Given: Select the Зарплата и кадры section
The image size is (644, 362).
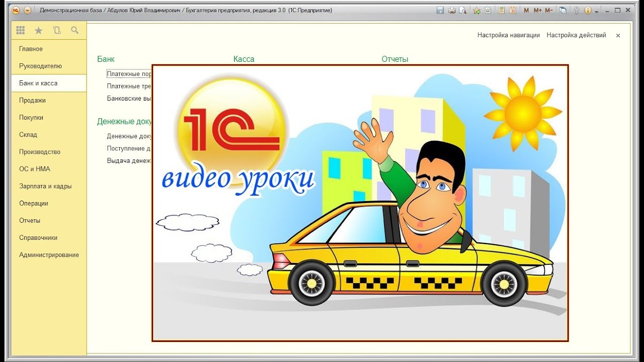Looking at the screenshot, I should [x=49, y=186].
